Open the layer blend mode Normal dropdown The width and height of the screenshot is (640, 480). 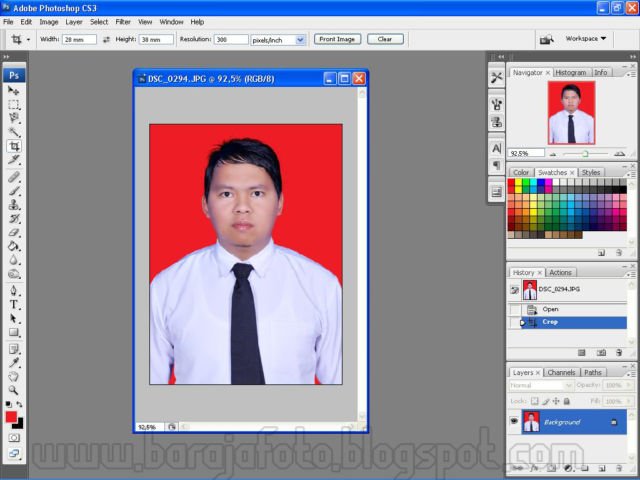[541, 385]
